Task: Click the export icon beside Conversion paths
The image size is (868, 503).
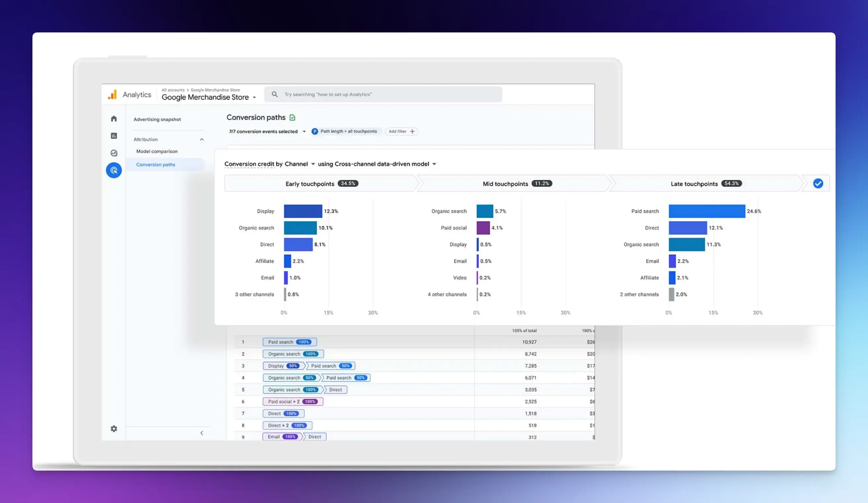Action: click(292, 117)
